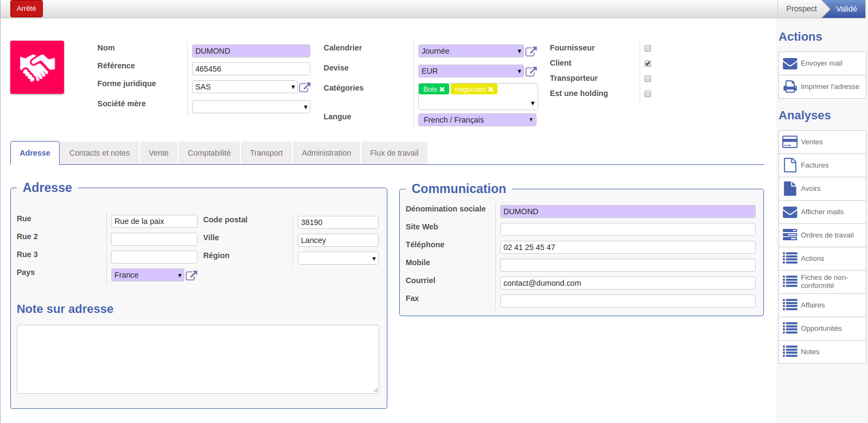
Task: Click the Note sur adresse text area
Action: [197, 359]
